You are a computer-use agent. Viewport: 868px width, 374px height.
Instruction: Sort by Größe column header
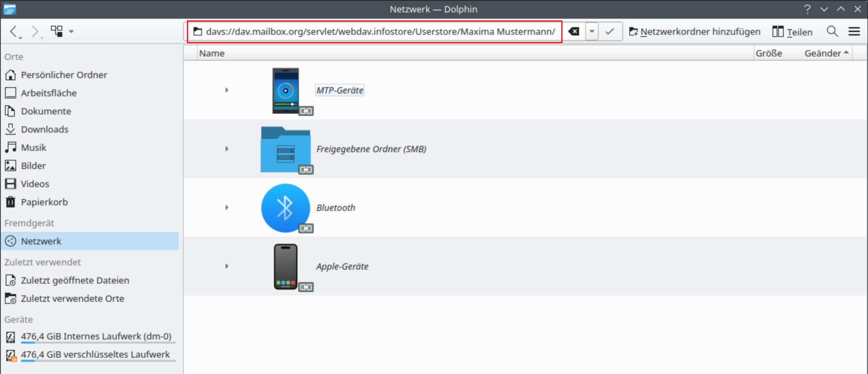tap(769, 53)
